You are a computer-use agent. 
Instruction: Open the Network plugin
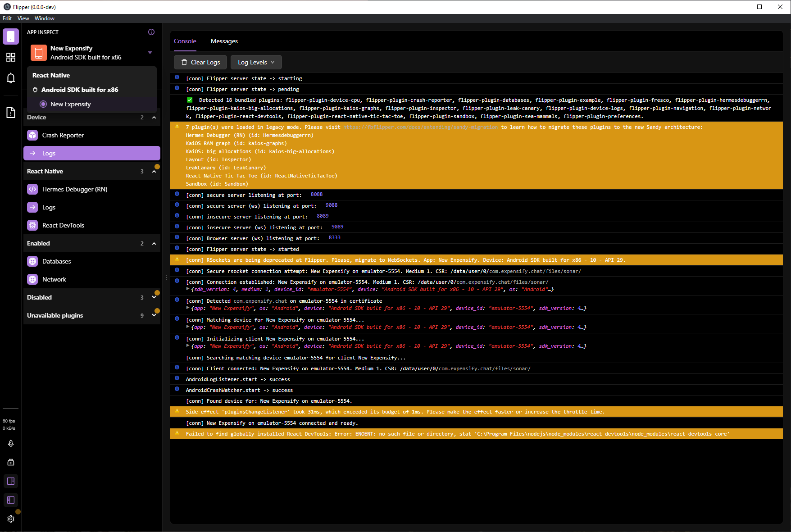(x=92, y=279)
